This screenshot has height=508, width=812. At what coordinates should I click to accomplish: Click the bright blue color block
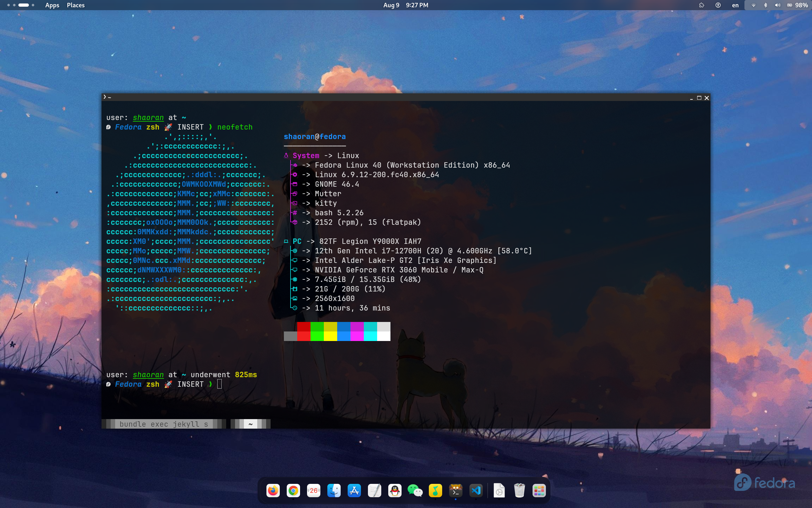[x=344, y=336]
